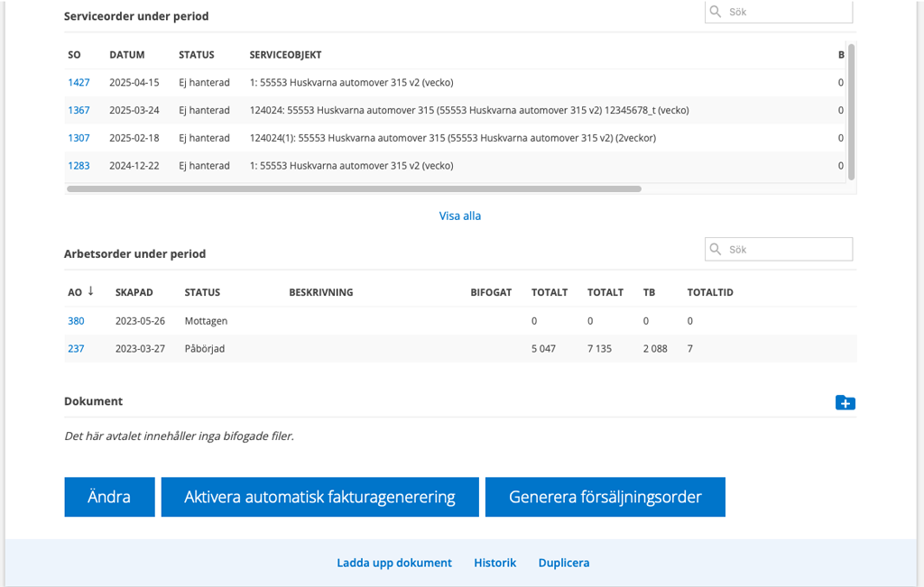Sort by the TB column header
The height and width of the screenshot is (587, 924).
pos(649,293)
